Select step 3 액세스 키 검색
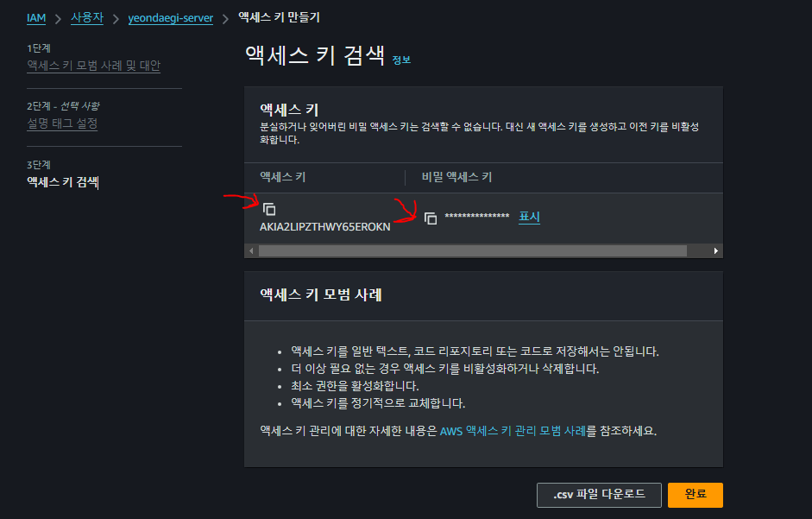The image size is (812, 519). pyautogui.click(x=62, y=182)
